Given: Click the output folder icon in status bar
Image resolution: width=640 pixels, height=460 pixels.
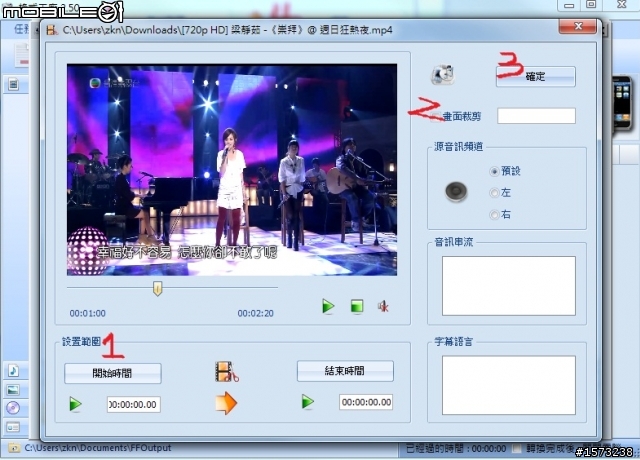Looking at the screenshot, I should [x=13, y=448].
